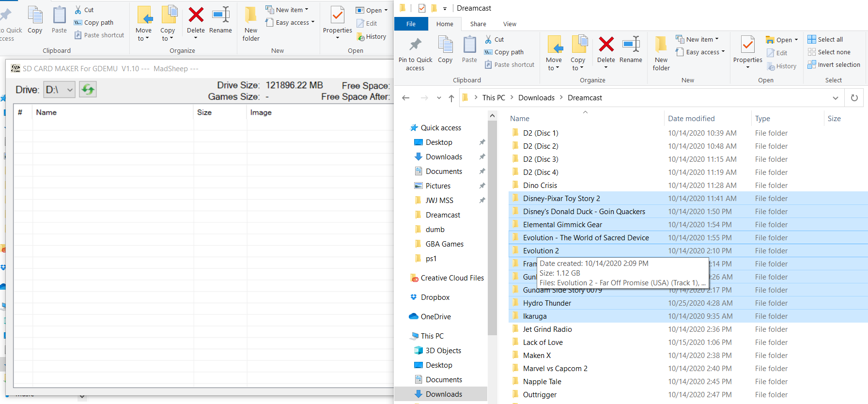868x404 pixels.
Task: Expand the address bar history dropdown
Action: click(836, 98)
